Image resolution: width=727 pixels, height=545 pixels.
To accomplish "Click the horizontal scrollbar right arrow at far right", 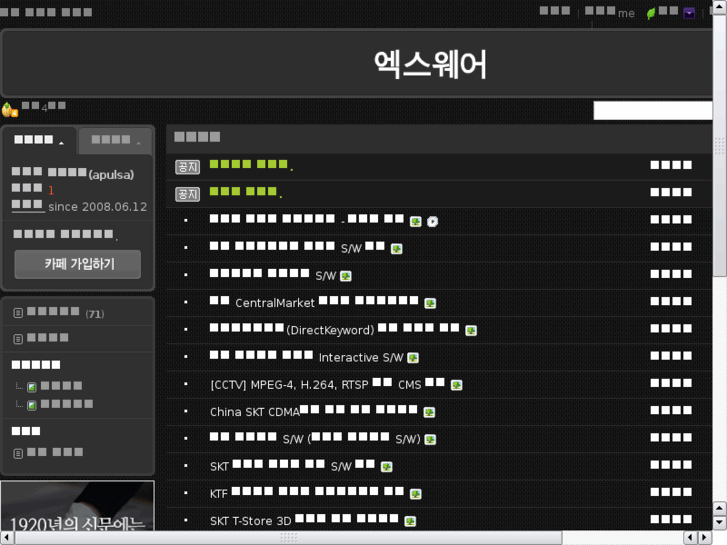I will [x=705, y=538].
